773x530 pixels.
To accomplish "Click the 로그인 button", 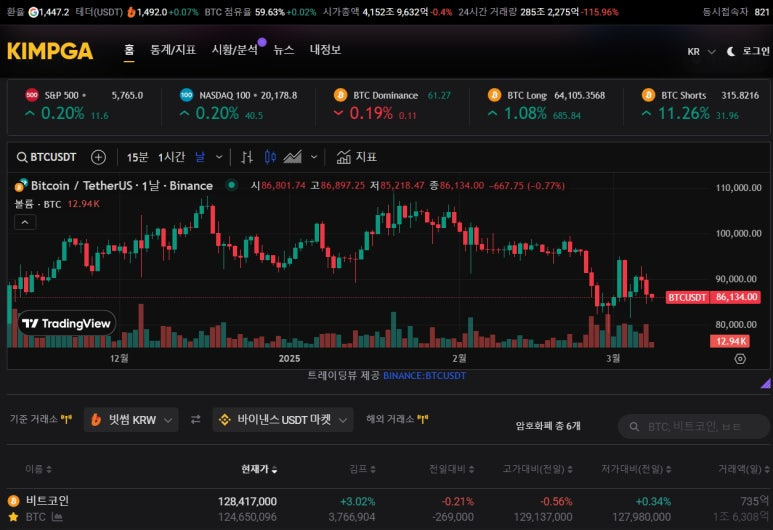I will tap(756, 51).
